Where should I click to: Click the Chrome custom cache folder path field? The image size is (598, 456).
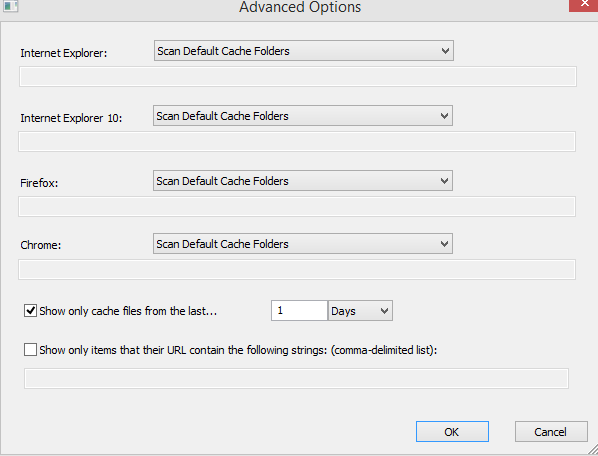click(x=297, y=270)
